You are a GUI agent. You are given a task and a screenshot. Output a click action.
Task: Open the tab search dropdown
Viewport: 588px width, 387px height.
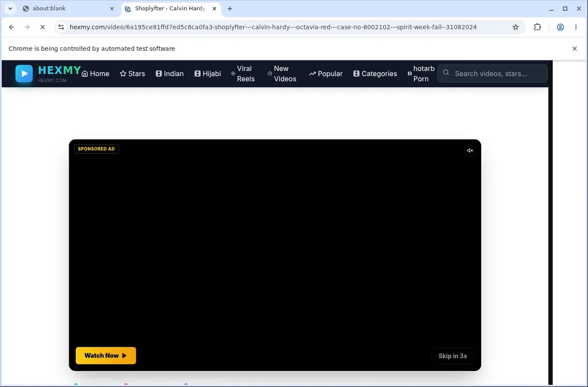click(10, 9)
